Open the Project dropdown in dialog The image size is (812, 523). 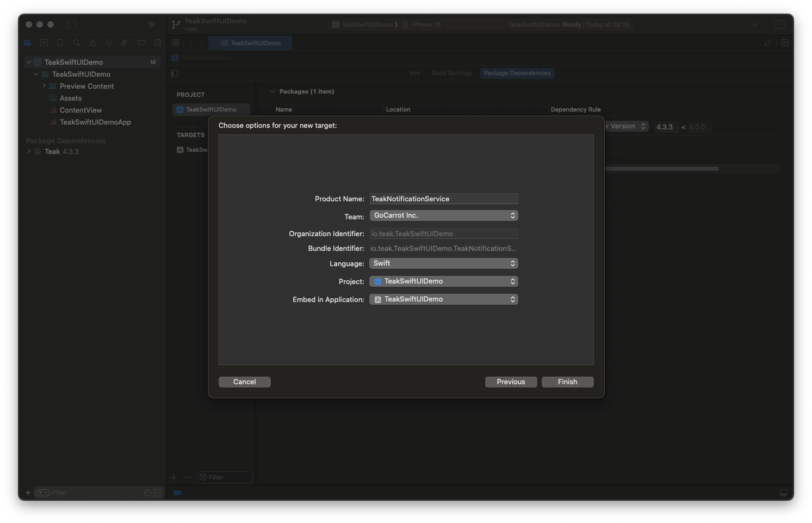click(444, 281)
